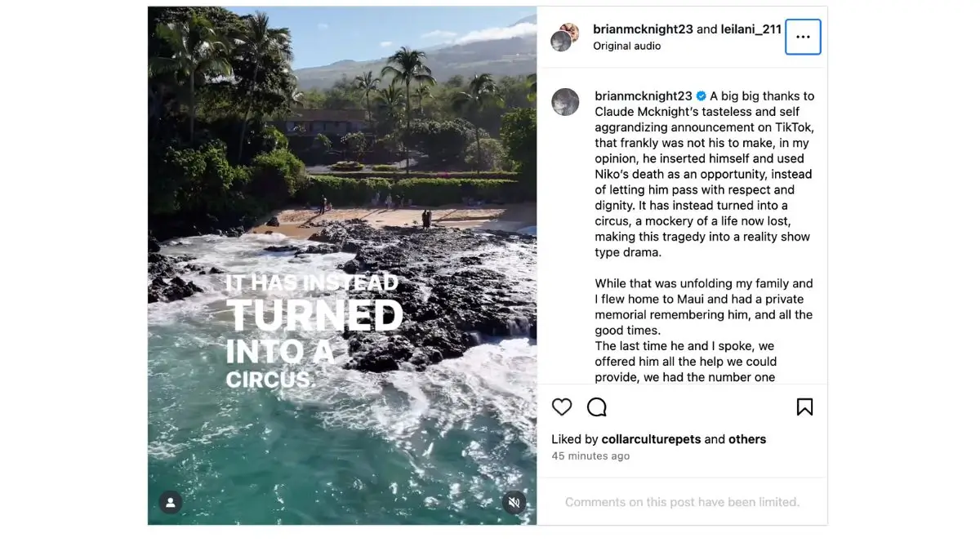Show tagged people on video
980x551 pixels.
tap(170, 503)
